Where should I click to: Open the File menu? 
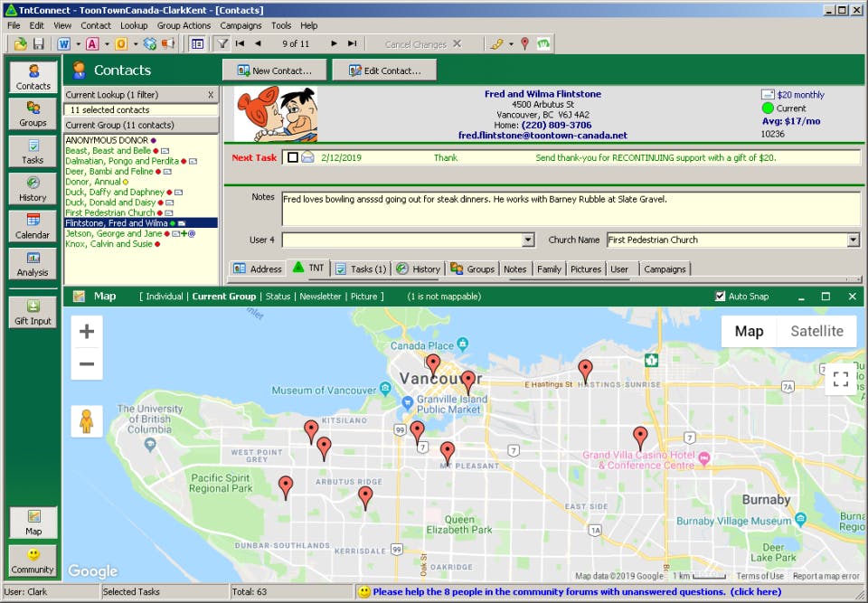pyautogui.click(x=14, y=25)
